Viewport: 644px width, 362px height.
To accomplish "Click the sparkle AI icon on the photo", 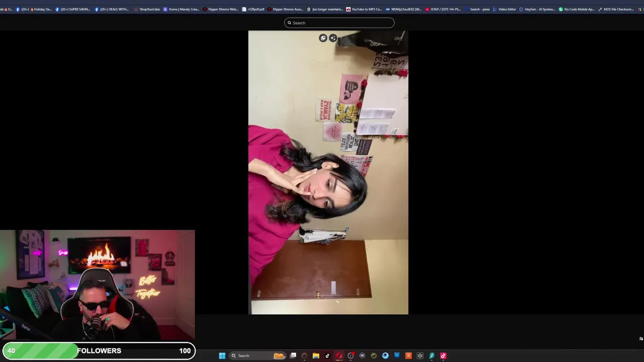I will (x=333, y=38).
